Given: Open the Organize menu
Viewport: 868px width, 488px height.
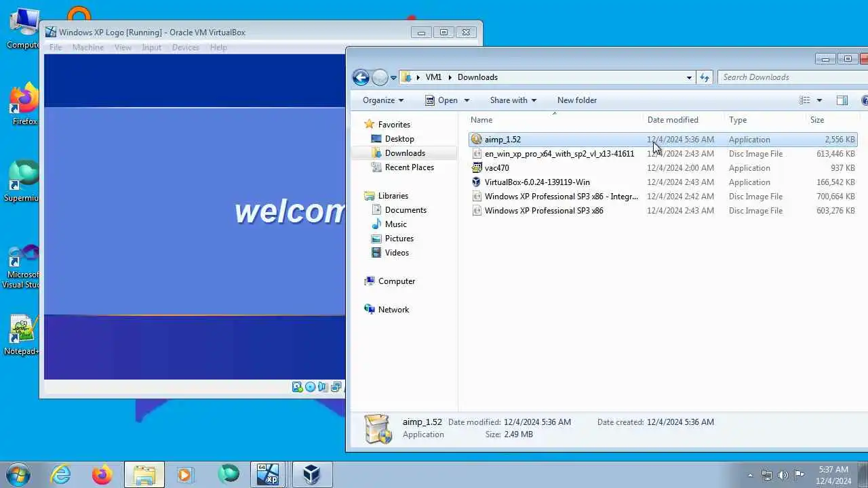Looking at the screenshot, I should (x=383, y=100).
